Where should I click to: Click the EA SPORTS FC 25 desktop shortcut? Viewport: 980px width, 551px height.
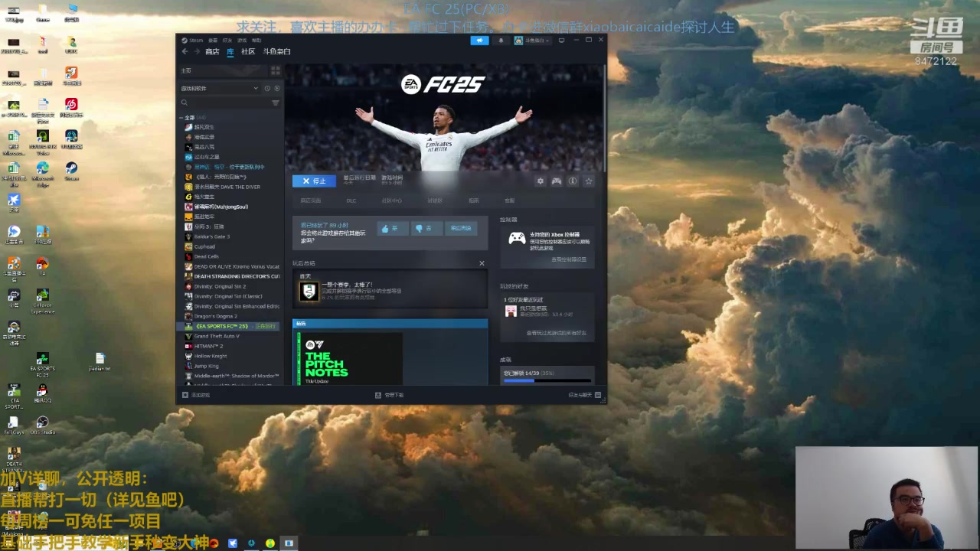(x=42, y=365)
